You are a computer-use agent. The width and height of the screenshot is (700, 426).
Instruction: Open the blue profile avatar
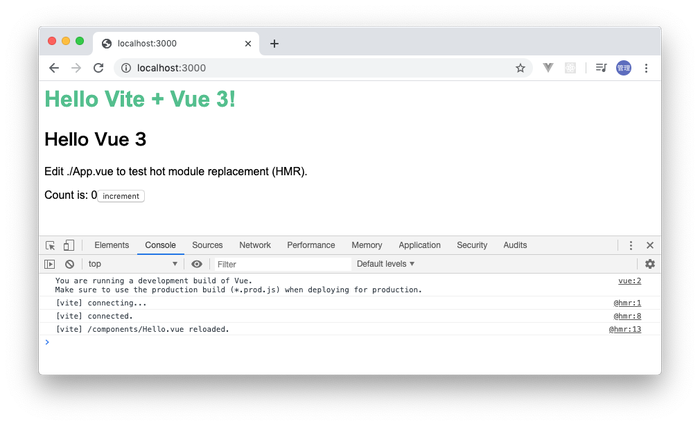click(624, 68)
